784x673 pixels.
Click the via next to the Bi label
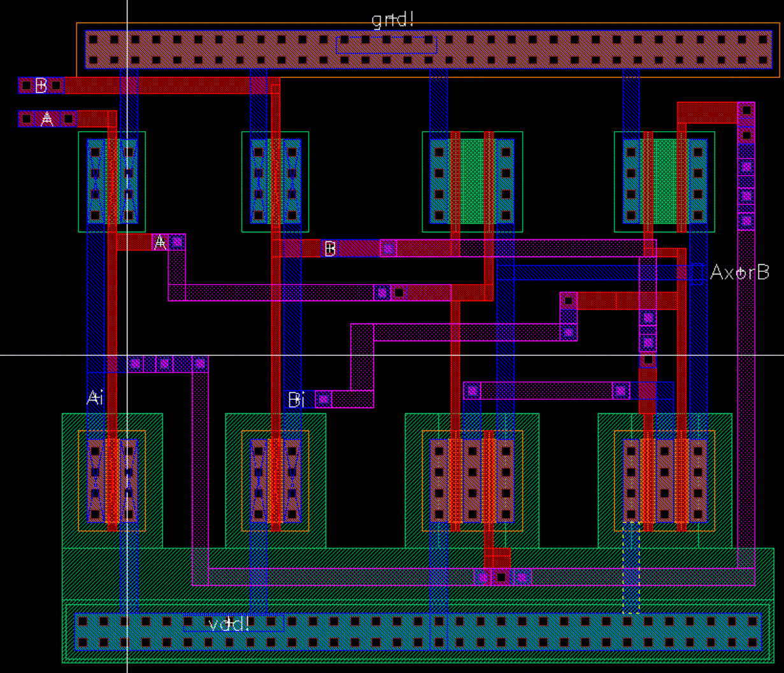click(x=324, y=399)
